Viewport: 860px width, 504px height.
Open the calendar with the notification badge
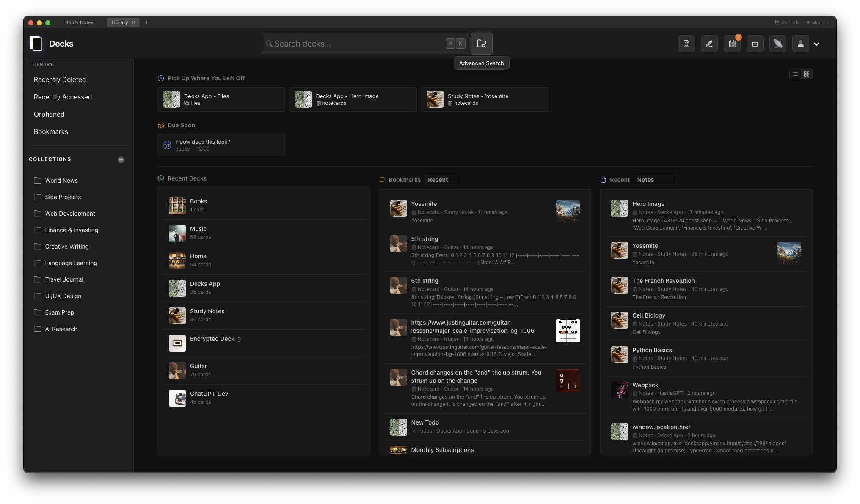(x=732, y=43)
